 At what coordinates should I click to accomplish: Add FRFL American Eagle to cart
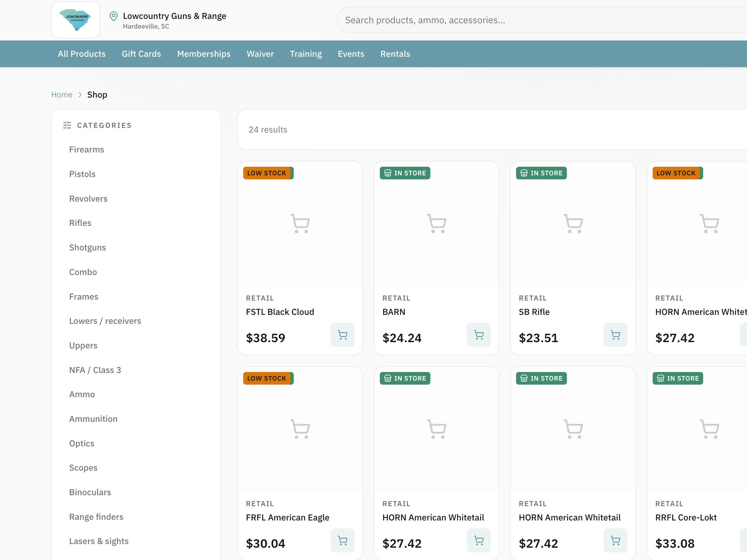(343, 540)
